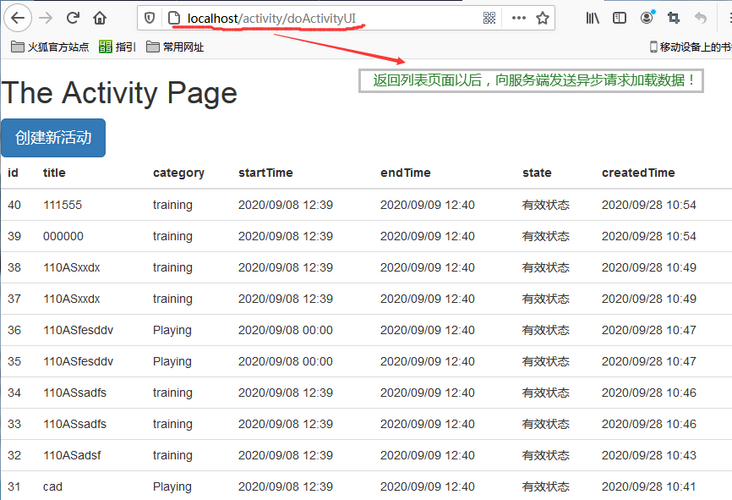Click state 有效状态 in row 32
The width and height of the screenshot is (732, 500).
pos(546,455)
